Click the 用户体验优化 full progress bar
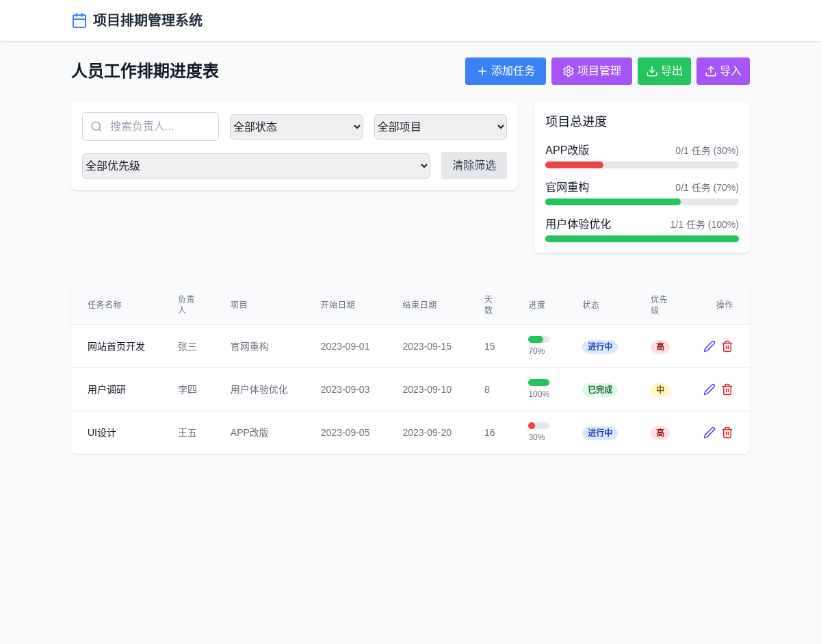Viewport: 821px width, 644px height. [x=642, y=239]
